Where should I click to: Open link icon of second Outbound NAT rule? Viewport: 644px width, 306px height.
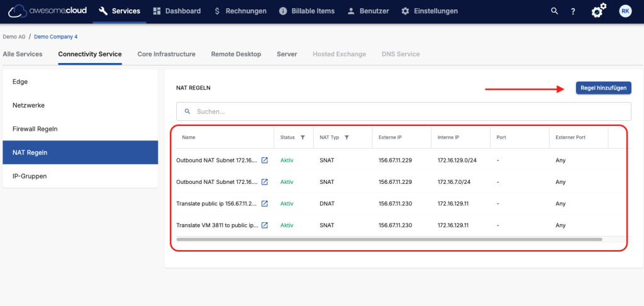[x=265, y=182]
